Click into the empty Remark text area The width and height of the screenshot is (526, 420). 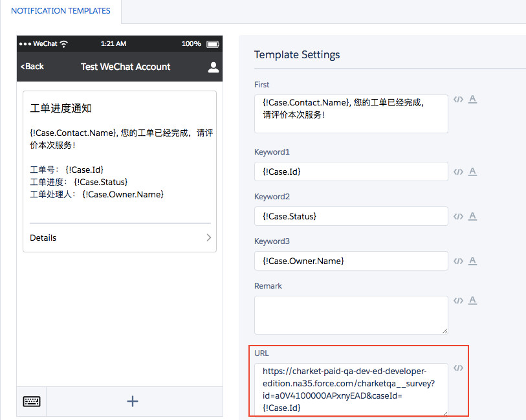(351, 315)
